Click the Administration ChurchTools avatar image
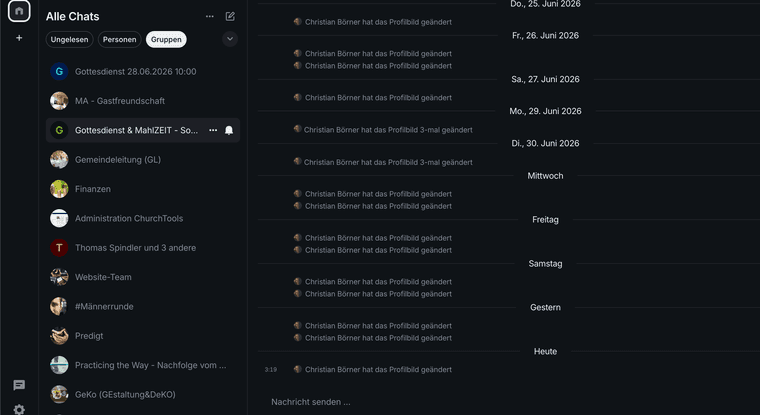 pyautogui.click(x=59, y=218)
